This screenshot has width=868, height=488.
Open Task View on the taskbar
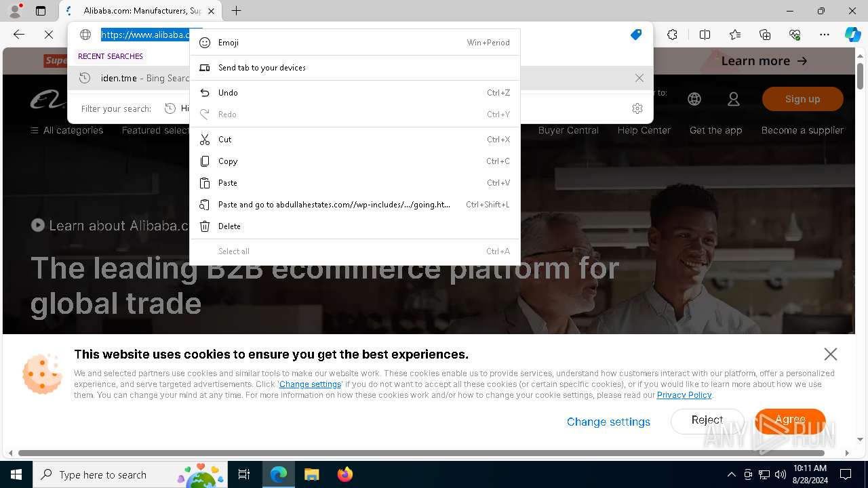[244, 474]
